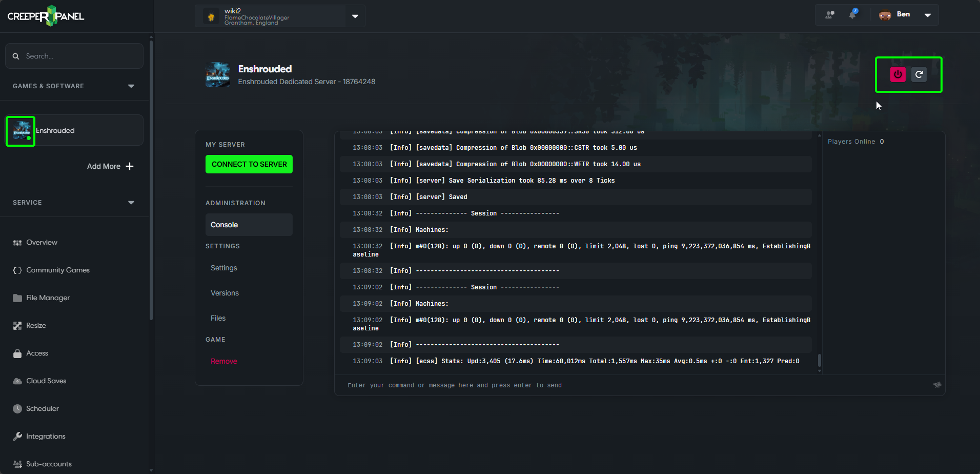
Task: Click the 13:09:03 ecss Stats log line
Action: point(576,361)
